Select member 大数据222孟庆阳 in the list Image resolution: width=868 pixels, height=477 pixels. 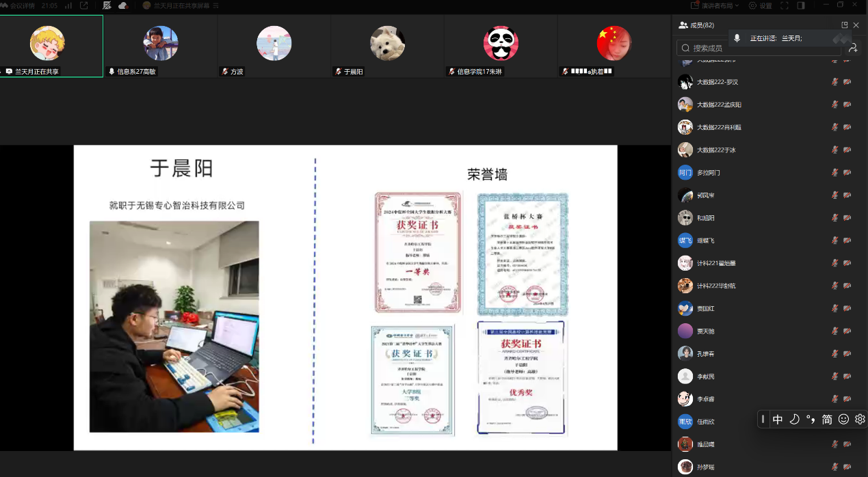[x=718, y=105]
